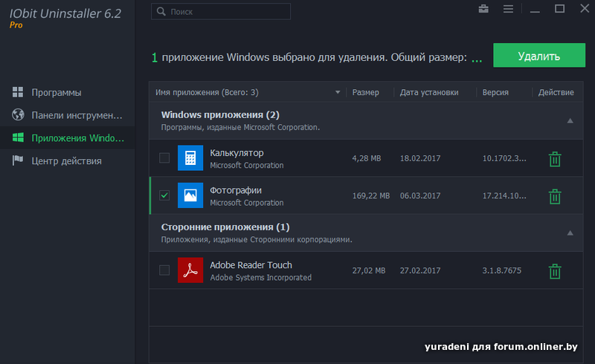Image resolution: width=595 pixels, height=364 pixels.
Task: Enable the checkbox for Калькулятор
Action: (x=164, y=158)
